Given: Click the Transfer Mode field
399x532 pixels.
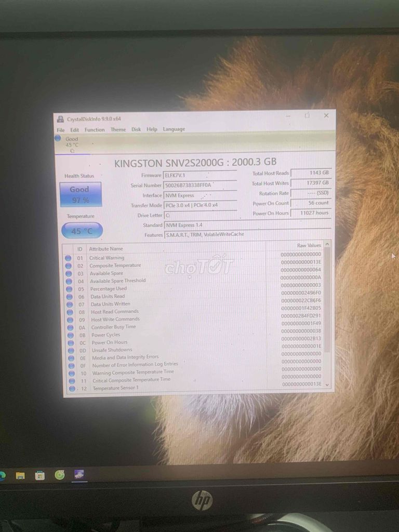Looking at the screenshot, I should 201,205.
